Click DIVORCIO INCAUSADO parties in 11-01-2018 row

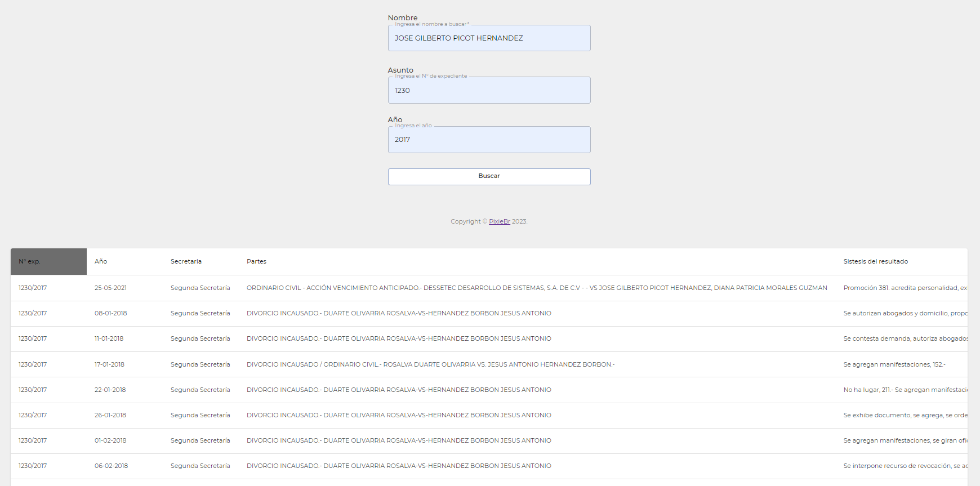399,338
